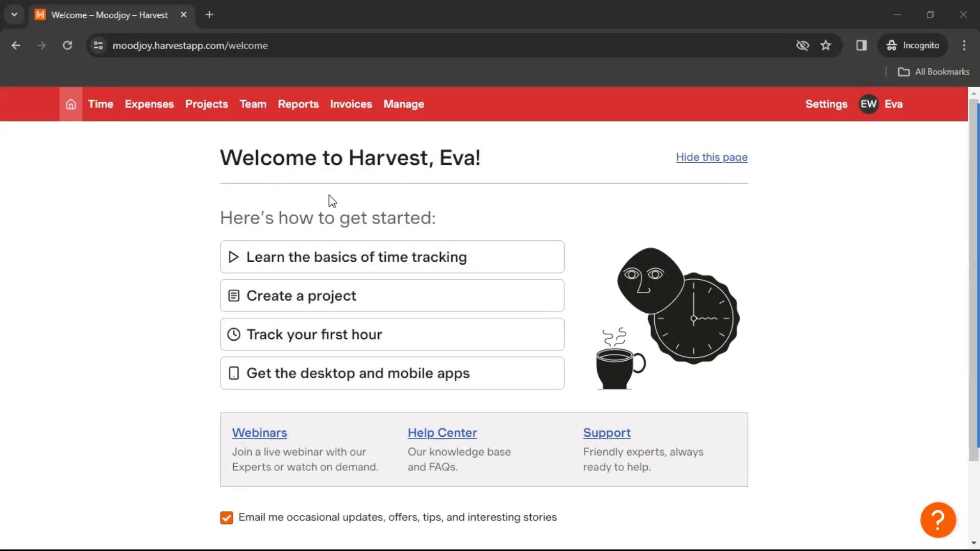
Task: Select the Projects navigation icon
Action: point(207,104)
